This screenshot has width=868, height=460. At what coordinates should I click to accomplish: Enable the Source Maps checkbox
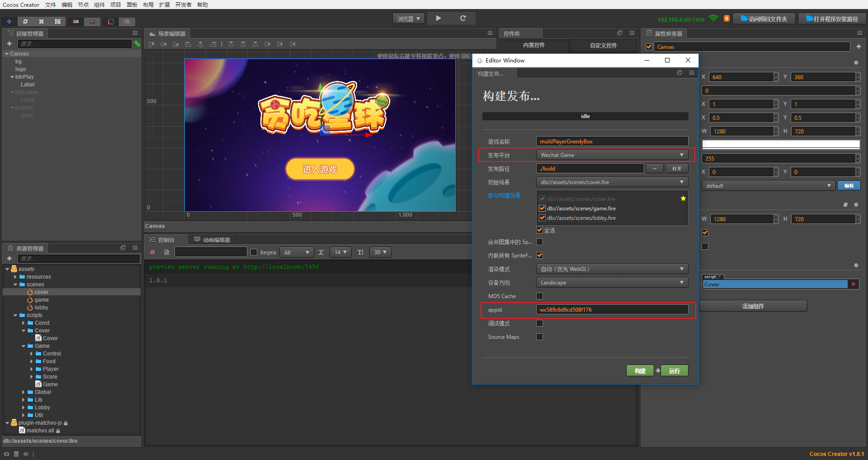pyautogui.click(x=539, y=337)
